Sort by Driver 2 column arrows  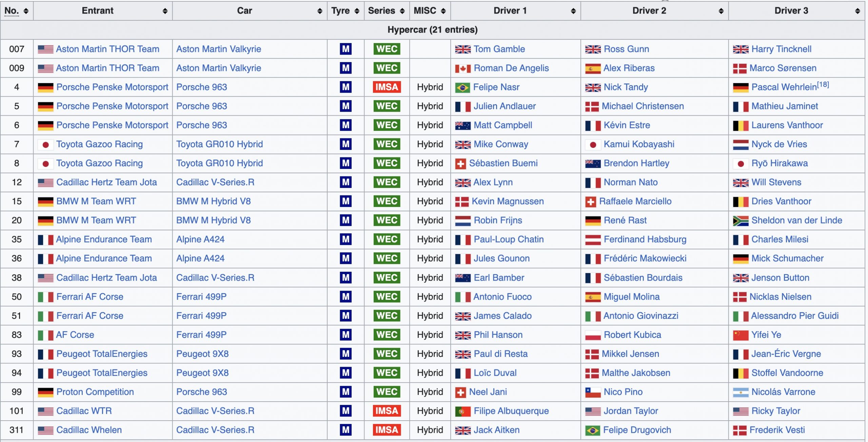721,11
